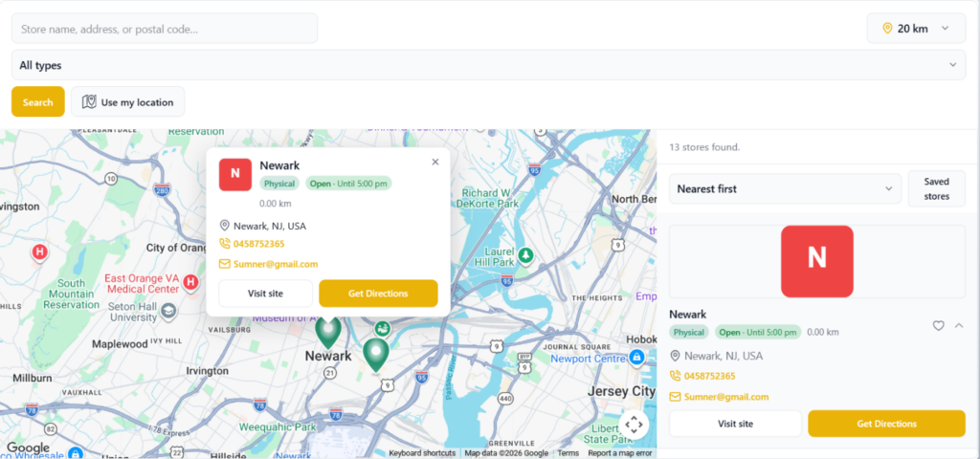The image size is (980, 459).
Task: Click Newark, NJ, USA address in popup
Action: [270, 226]
